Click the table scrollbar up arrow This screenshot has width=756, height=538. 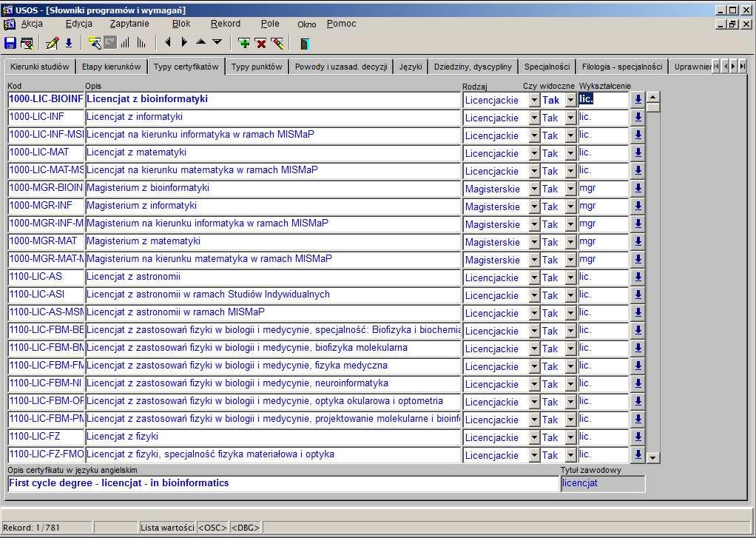[653, 97]
